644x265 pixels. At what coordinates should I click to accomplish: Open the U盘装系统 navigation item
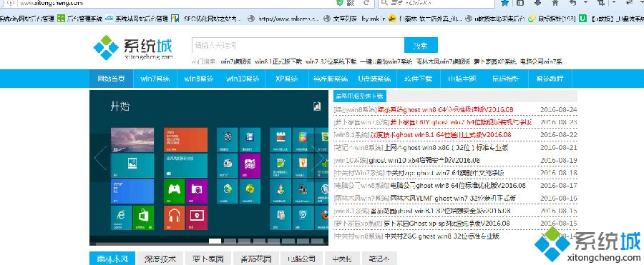click(374, 79)
